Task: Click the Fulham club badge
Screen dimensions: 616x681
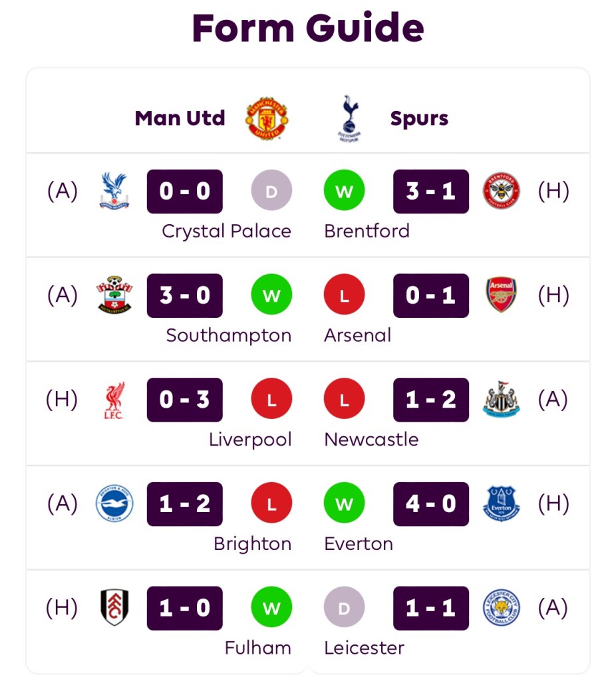Action: pos(114,608)
